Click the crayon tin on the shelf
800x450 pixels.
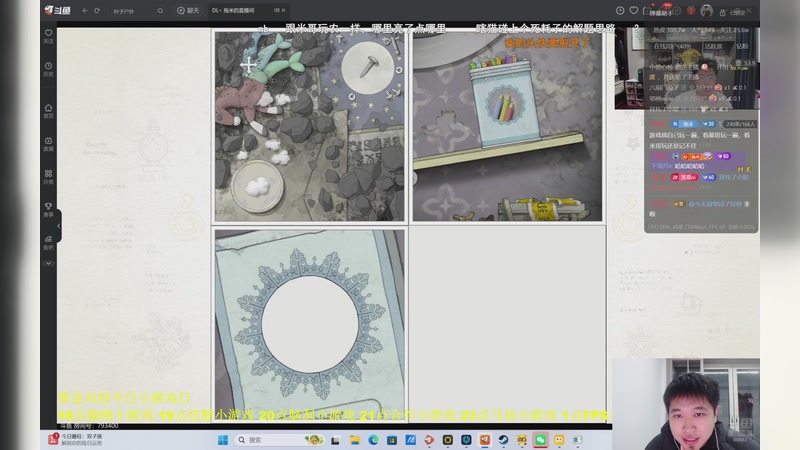(x=504, y=102)
